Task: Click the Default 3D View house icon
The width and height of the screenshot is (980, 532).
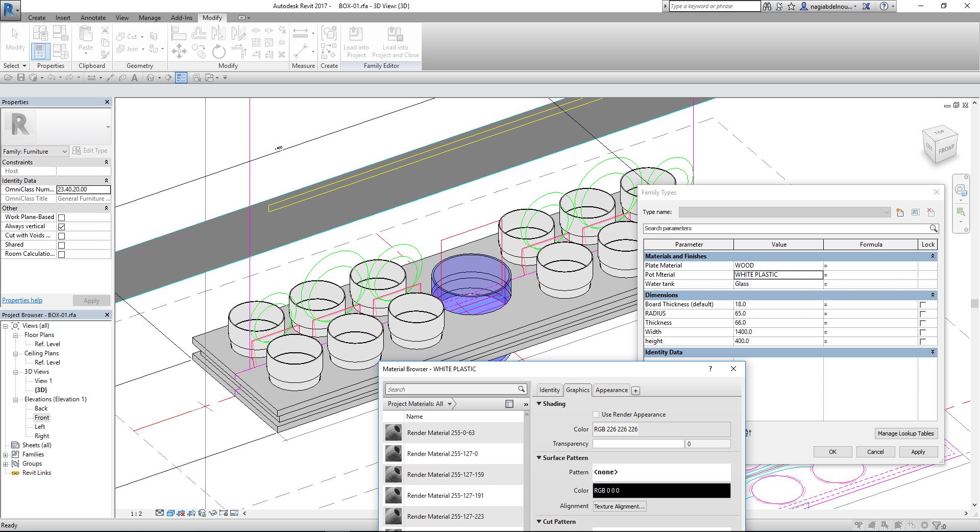Action: [x=150, y=78]
